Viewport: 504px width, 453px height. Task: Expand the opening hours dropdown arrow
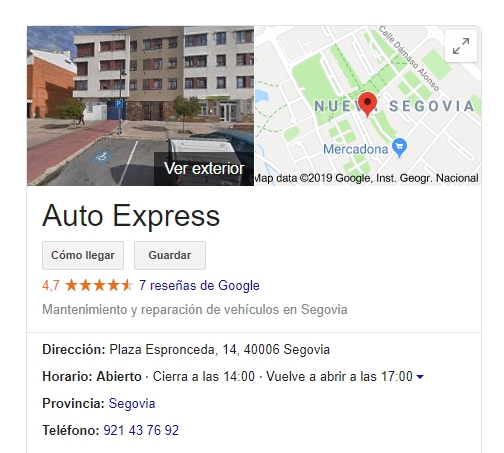420,377
